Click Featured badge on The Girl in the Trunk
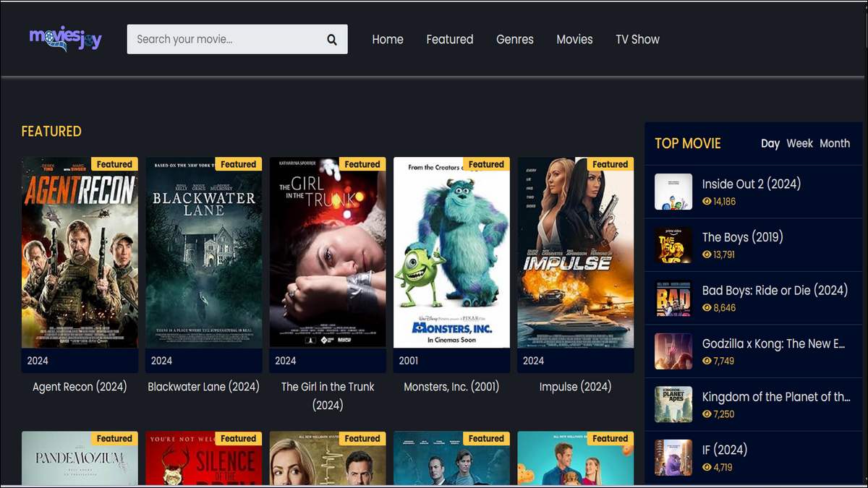 362,164
